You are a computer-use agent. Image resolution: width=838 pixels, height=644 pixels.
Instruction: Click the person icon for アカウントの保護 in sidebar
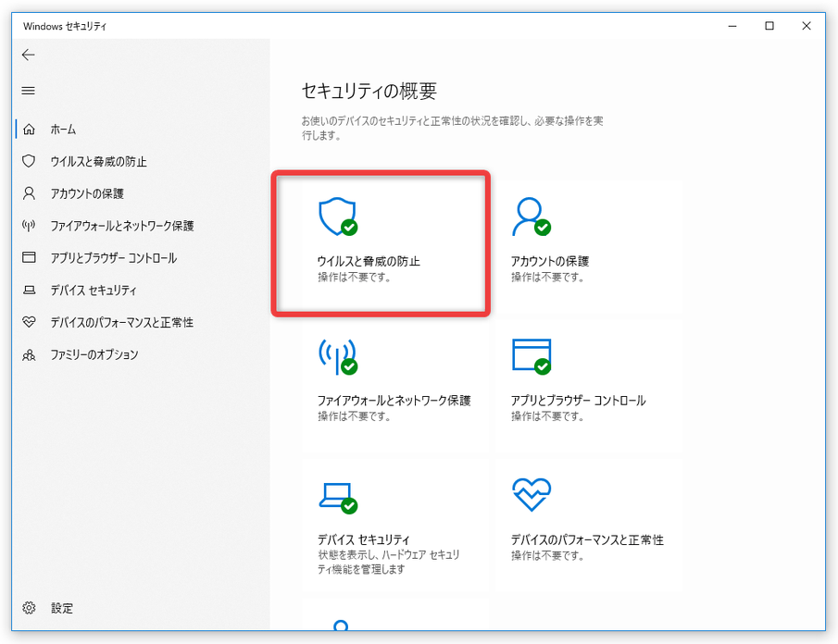coord(29,193)
